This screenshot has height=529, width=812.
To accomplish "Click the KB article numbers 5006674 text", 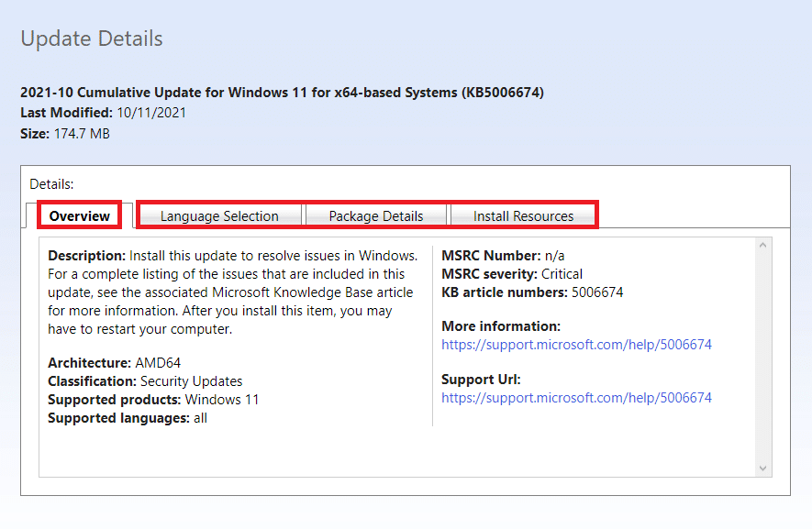I will [x=530, y=292].
